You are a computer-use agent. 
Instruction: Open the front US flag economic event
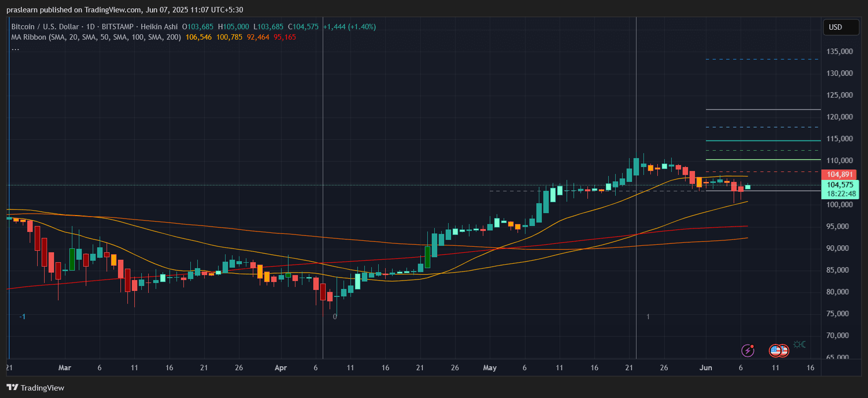[776, 351]
